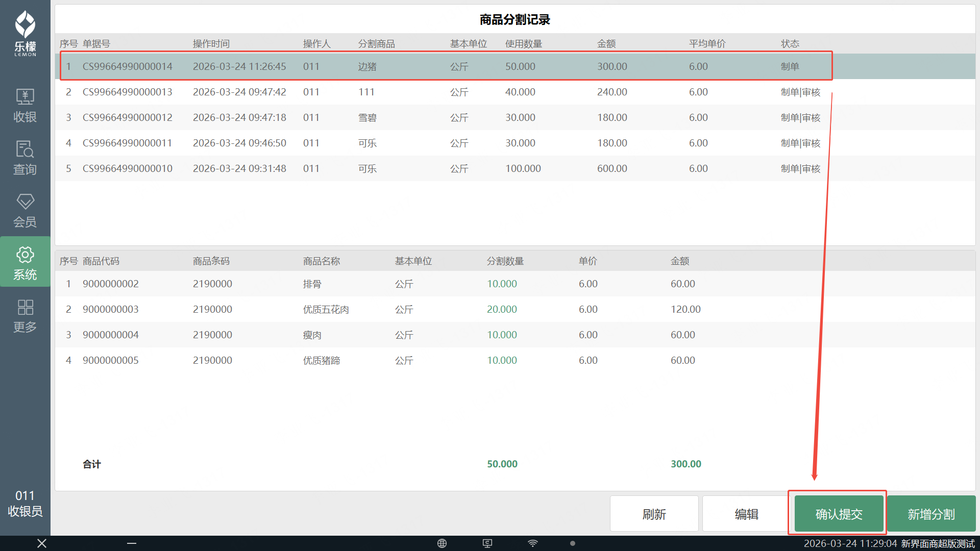Click the 011 收银员 operator label
The width and height of the screenshot is (980, 551).
[x=25, y=503]
